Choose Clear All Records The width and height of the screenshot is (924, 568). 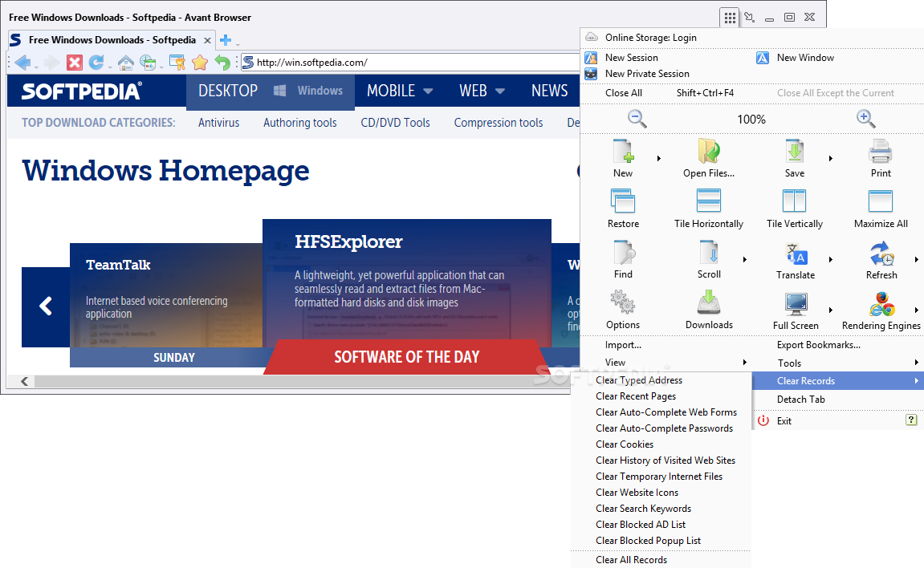point(631,560)
